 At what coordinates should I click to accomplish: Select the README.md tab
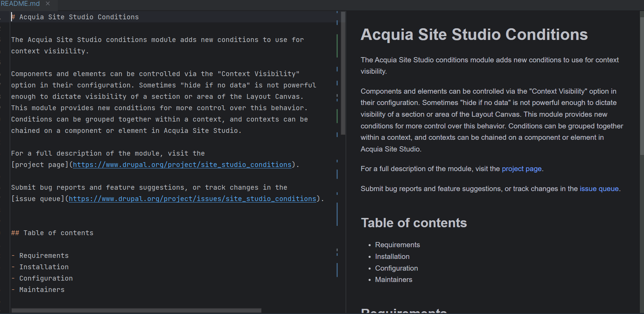click(21, 4)
